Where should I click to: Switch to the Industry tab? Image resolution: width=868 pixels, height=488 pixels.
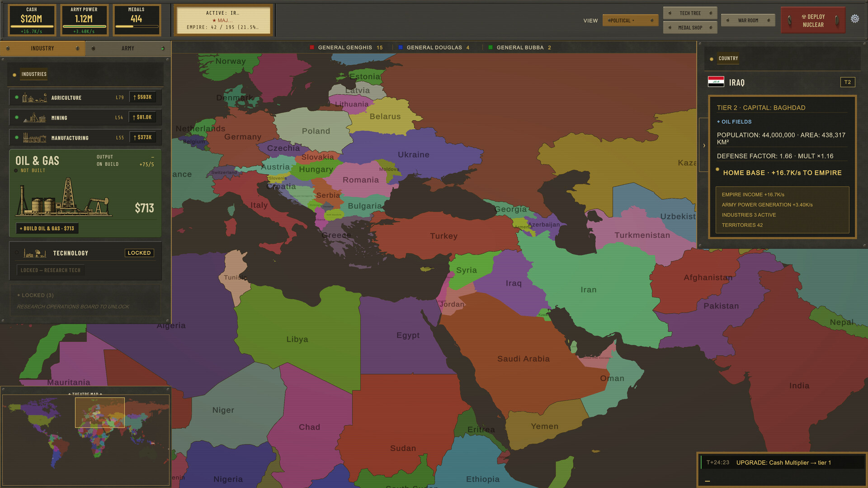click(x=42, y=48)
